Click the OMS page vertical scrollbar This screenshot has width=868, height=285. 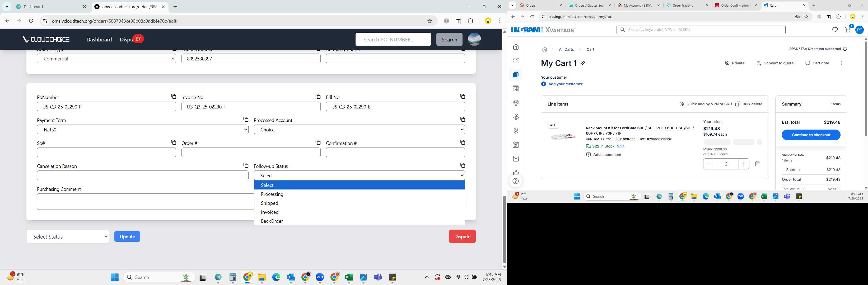click(x=505, y=230)
